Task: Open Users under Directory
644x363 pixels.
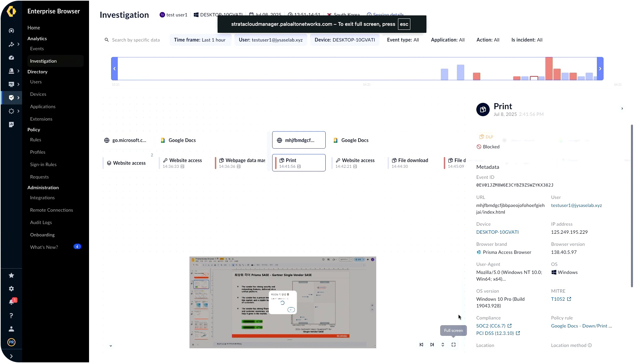Action: [x=36, y=82]
